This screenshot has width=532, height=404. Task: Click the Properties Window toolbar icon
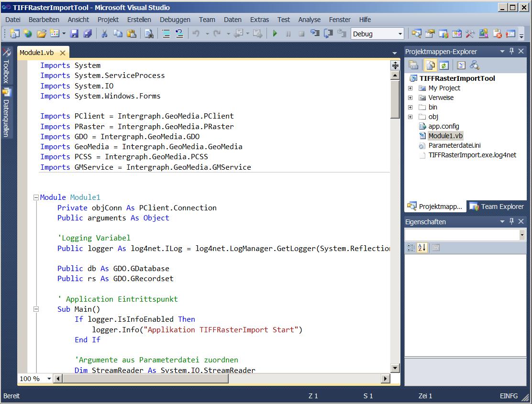coord(430,33)
